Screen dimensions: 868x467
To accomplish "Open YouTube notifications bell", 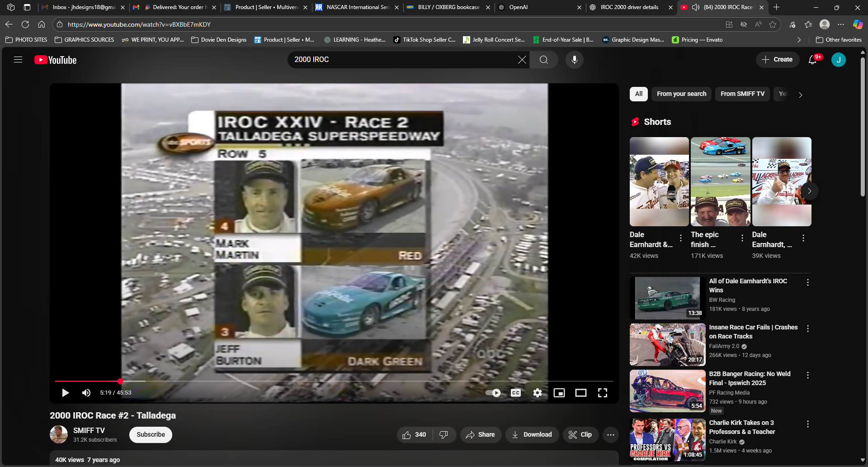I will click(812, 60).
